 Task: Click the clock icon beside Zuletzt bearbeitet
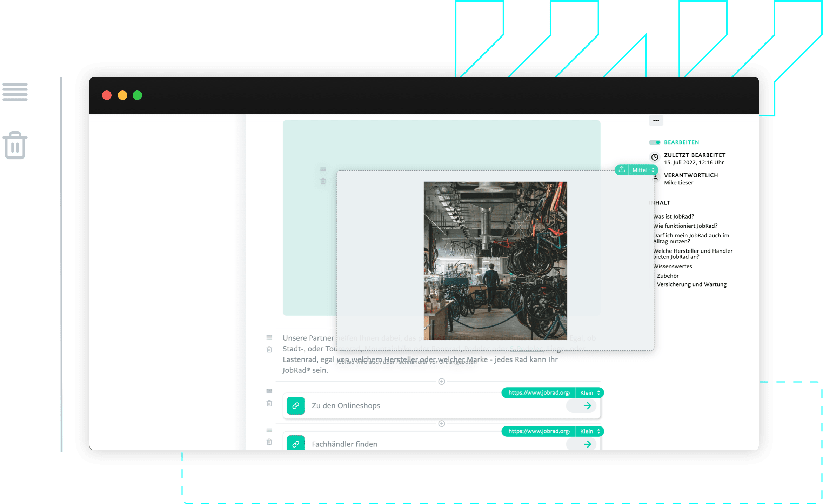(x=655, y=157)
